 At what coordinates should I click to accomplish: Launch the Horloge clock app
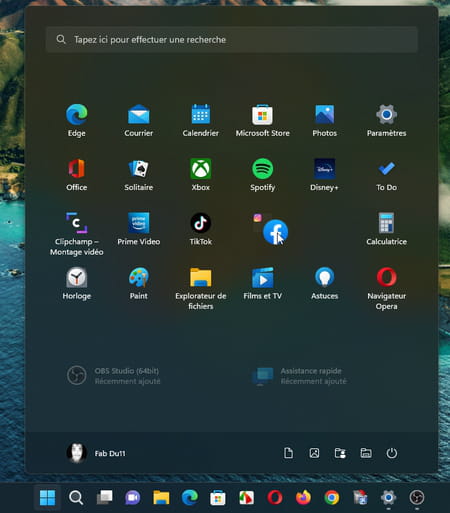77,283
